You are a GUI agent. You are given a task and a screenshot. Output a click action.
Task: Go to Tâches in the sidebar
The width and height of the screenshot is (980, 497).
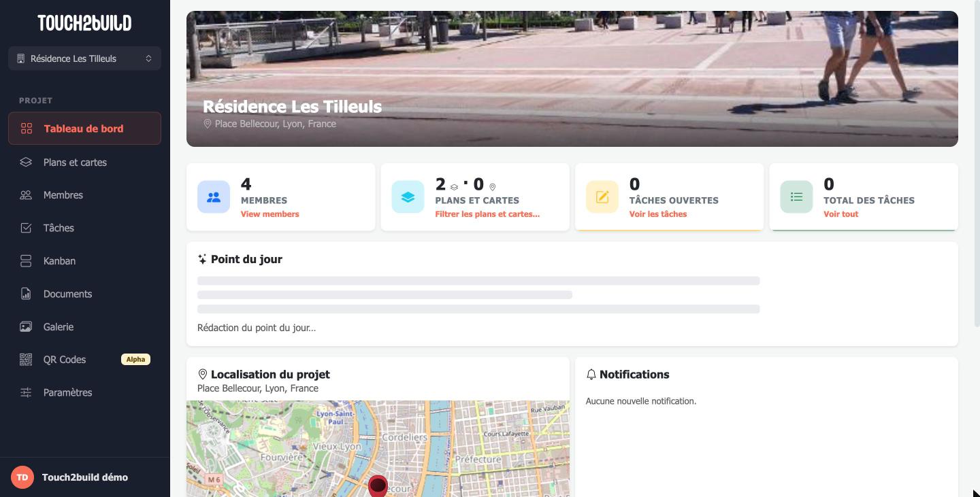(x=84, y=228)
